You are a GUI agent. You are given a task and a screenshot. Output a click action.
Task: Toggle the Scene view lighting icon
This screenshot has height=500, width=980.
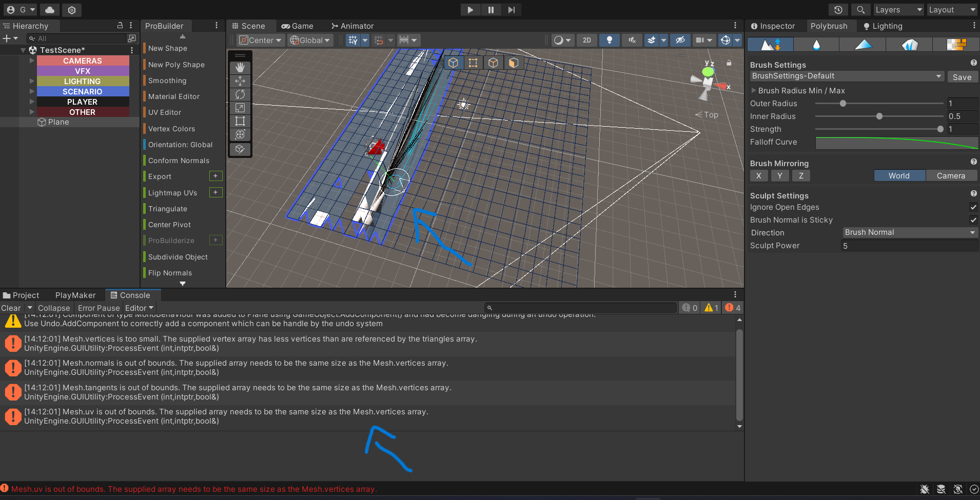[x=610, y=40]
